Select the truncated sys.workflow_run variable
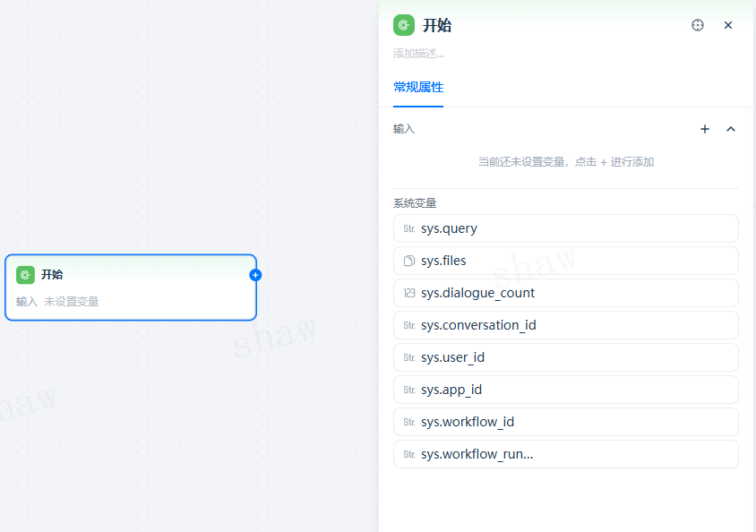Image resolution: width=756 pixels, height=532 pixels. click(565, 454)
